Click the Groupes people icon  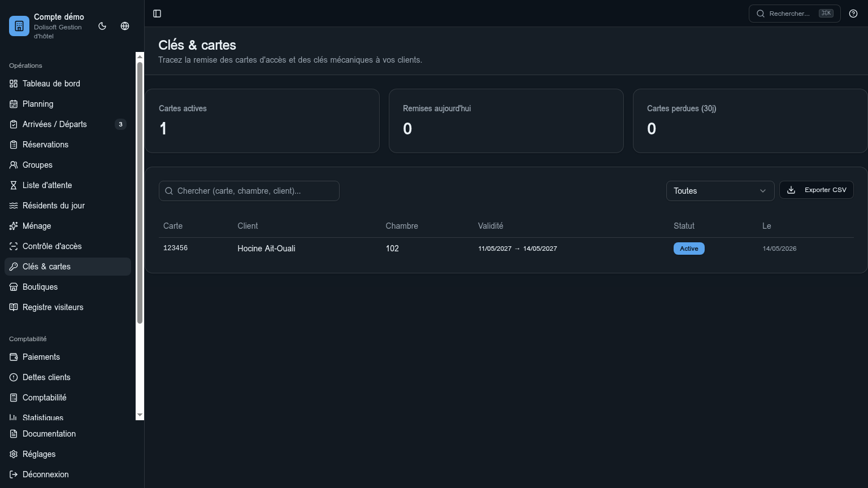tap(14, 165)
